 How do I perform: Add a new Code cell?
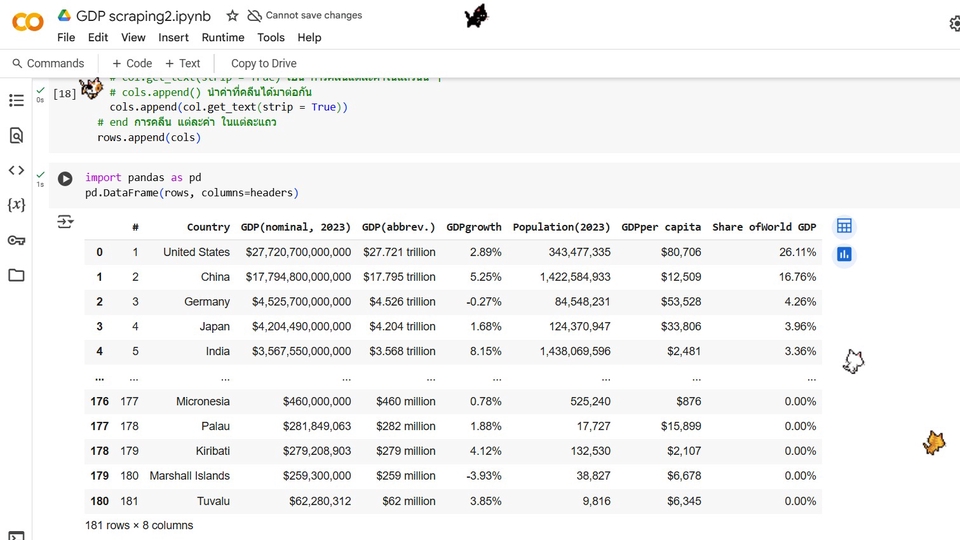(132, 64)
